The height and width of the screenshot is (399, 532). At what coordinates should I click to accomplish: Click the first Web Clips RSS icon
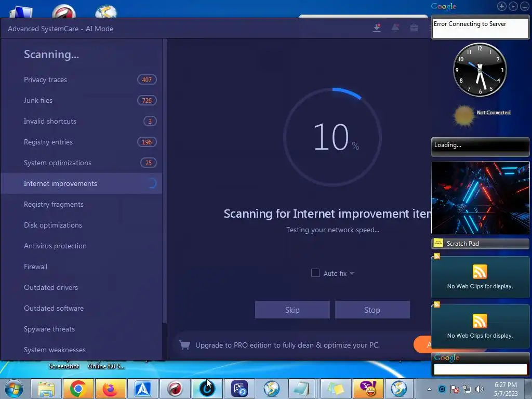[480, 271]
